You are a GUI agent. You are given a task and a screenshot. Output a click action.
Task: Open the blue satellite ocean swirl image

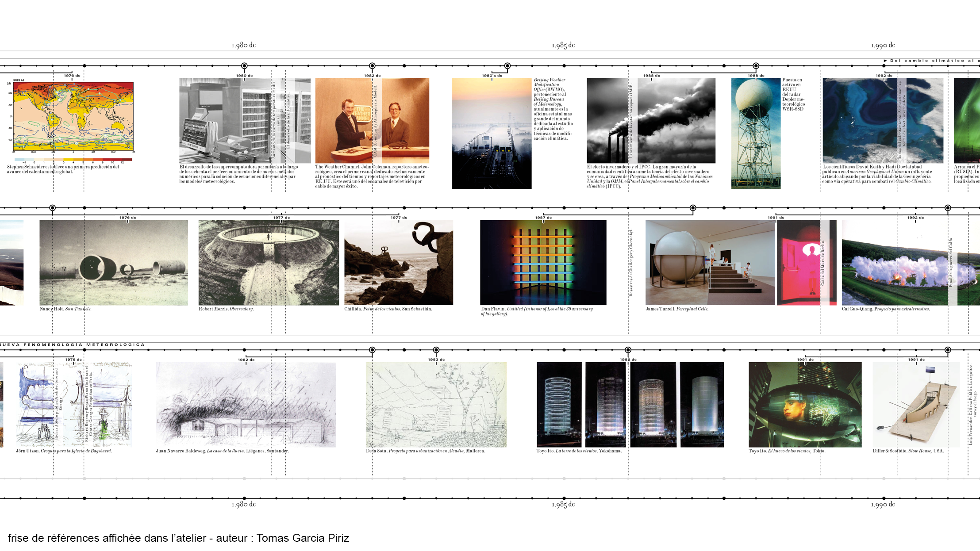pyautogui.click(x=883, y=121)
